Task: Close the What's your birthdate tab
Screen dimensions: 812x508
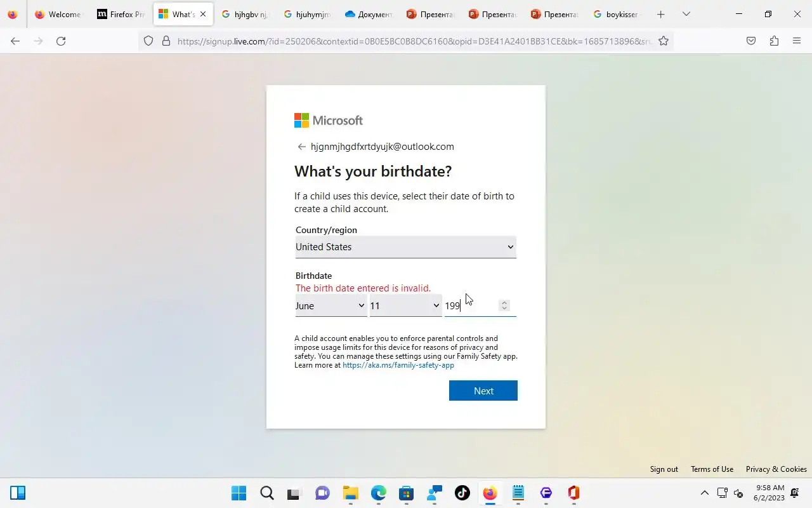Action: [203, 14]
